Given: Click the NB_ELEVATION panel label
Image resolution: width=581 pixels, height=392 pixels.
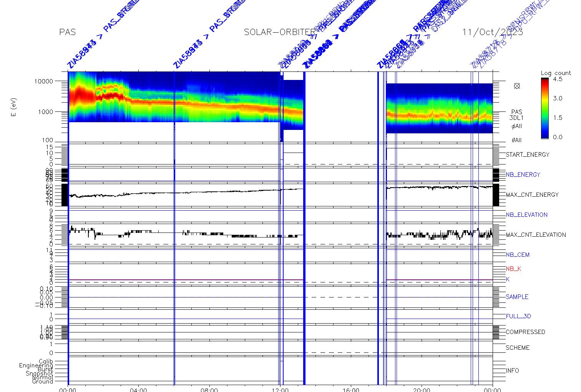Looking at the screenshot, I should click(x=526, y=215).
